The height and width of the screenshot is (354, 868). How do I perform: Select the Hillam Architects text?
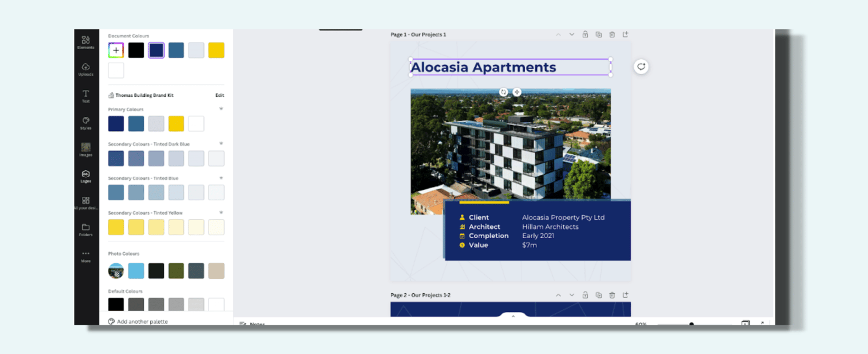pyautogui.click(x=550, y=227)
